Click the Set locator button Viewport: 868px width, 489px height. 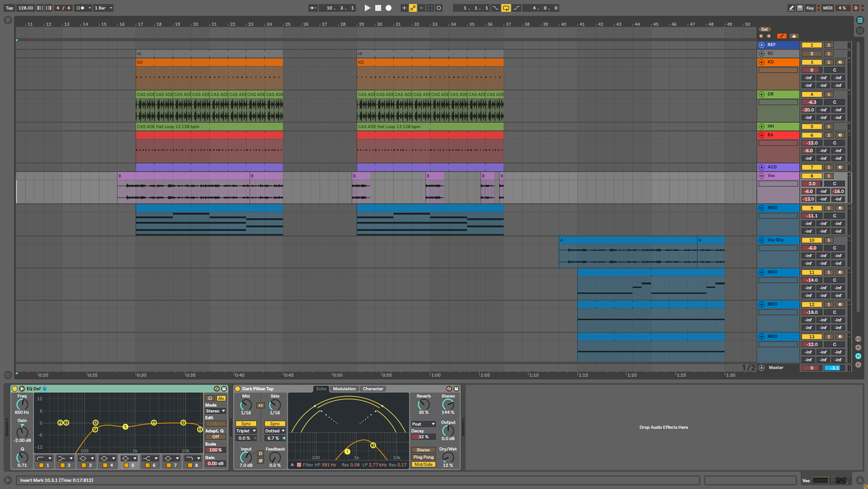click(764, 29)
